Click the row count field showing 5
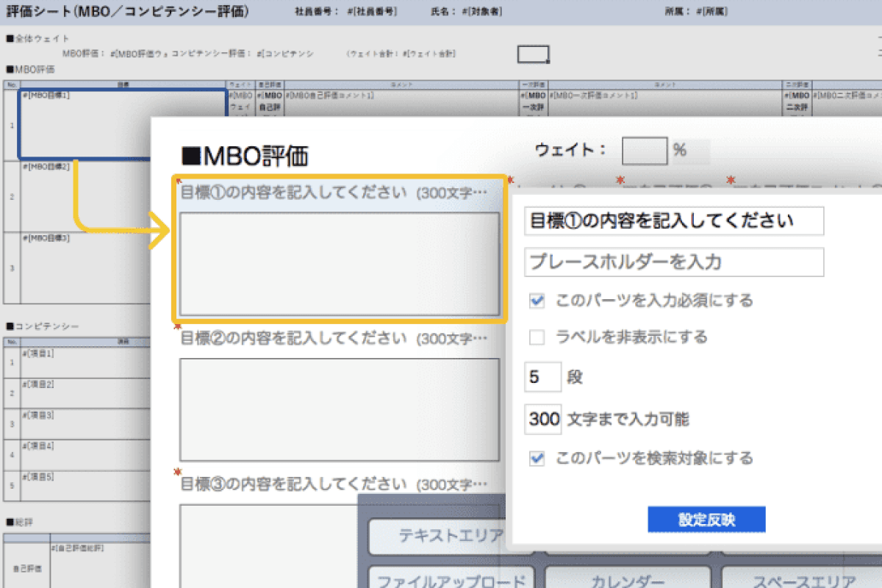 click(x=542, y=377)
